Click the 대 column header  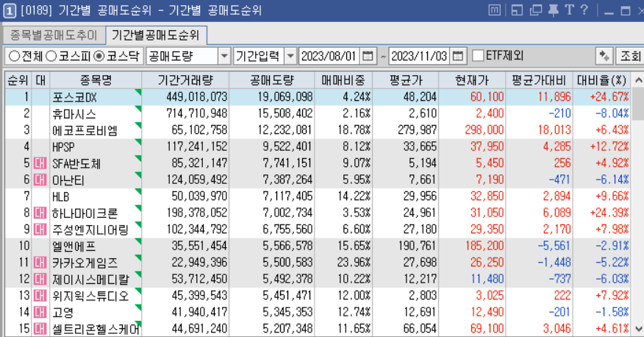40,80
